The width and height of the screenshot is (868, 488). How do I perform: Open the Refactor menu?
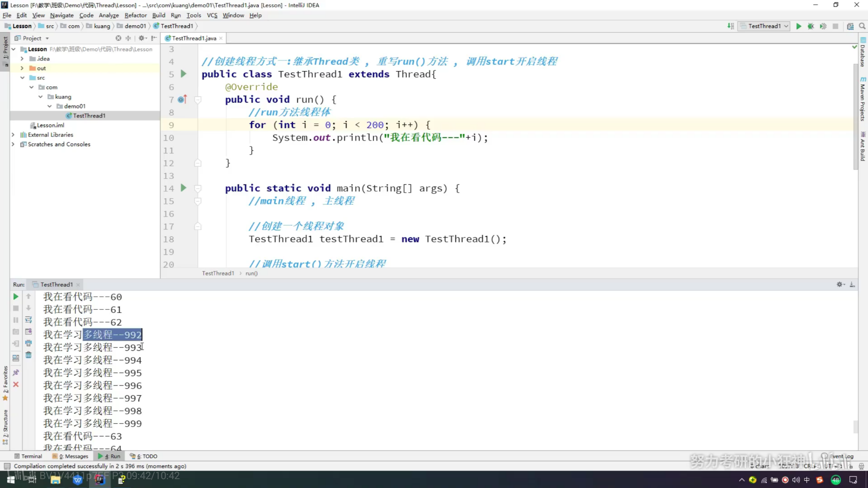tap(135, 15)
